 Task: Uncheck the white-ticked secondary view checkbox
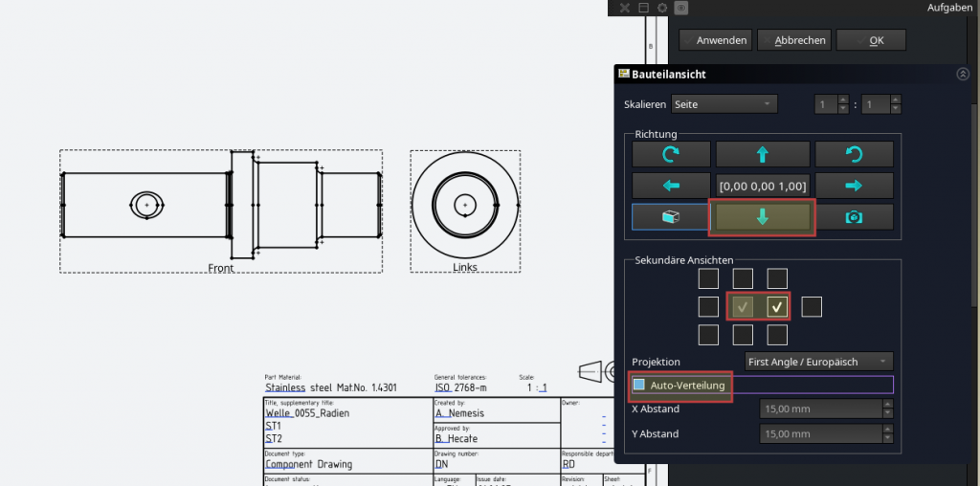(777, 307)
